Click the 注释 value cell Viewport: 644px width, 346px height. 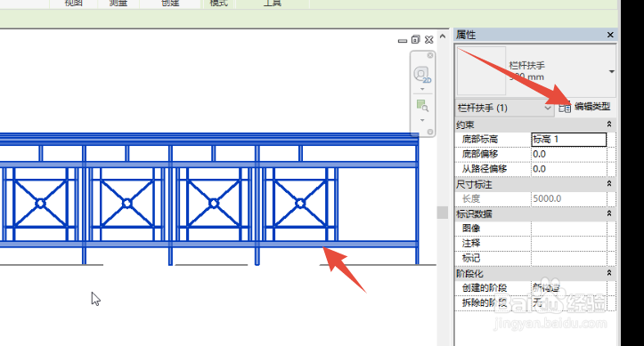(569, 244)
